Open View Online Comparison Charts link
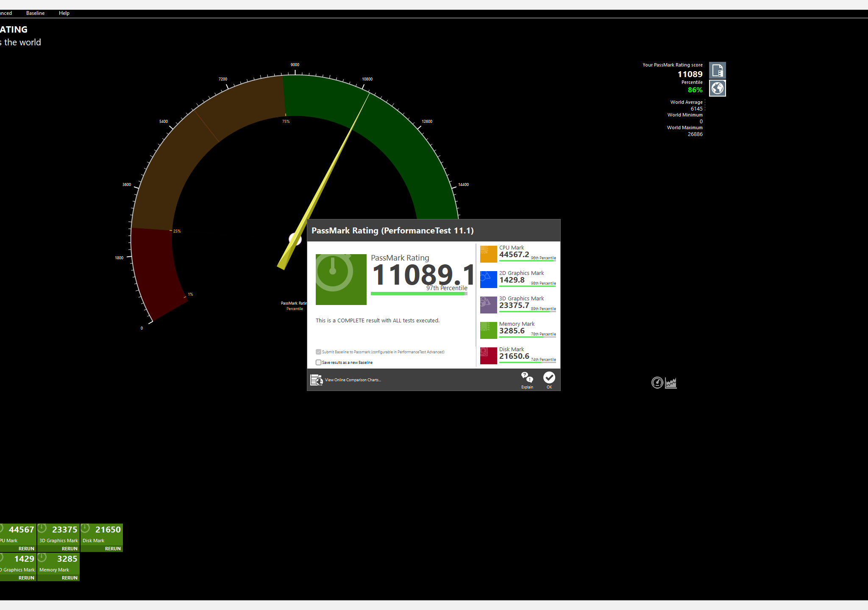This screenshot has height=610, width=868. tap(353, 380)
